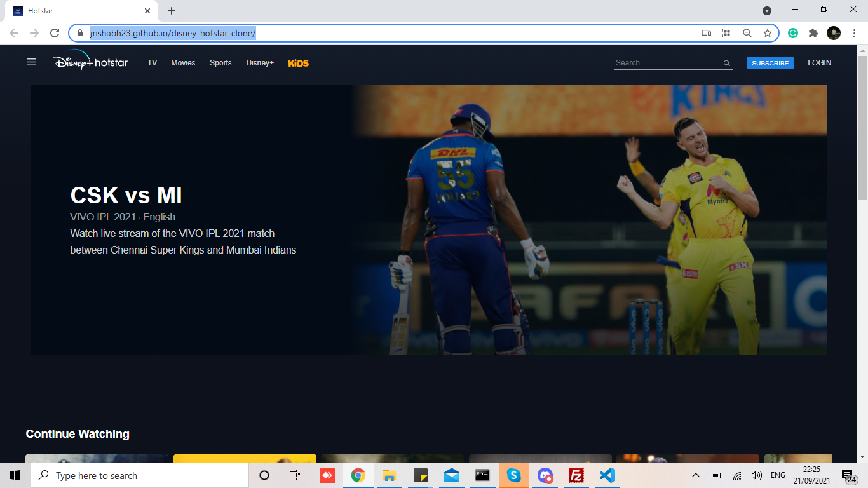Switch to the Movies section
Screen dimensions: 868x488
pos(183,63)
